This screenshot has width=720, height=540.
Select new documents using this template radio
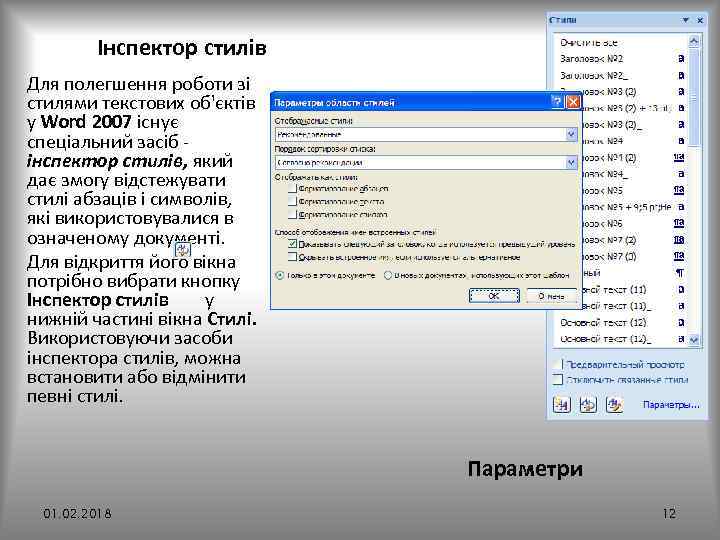coord(388,276)
